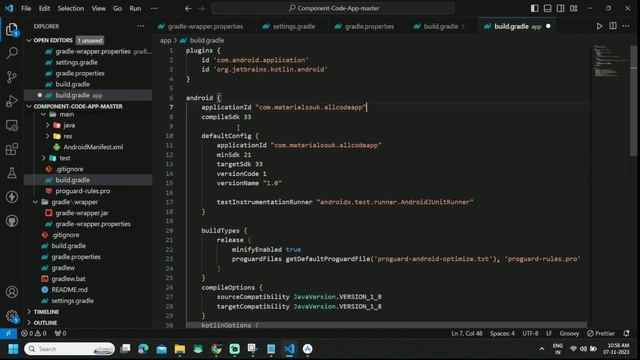Open the File menu
Screen dimensions: 640x360
click(26, 8)
